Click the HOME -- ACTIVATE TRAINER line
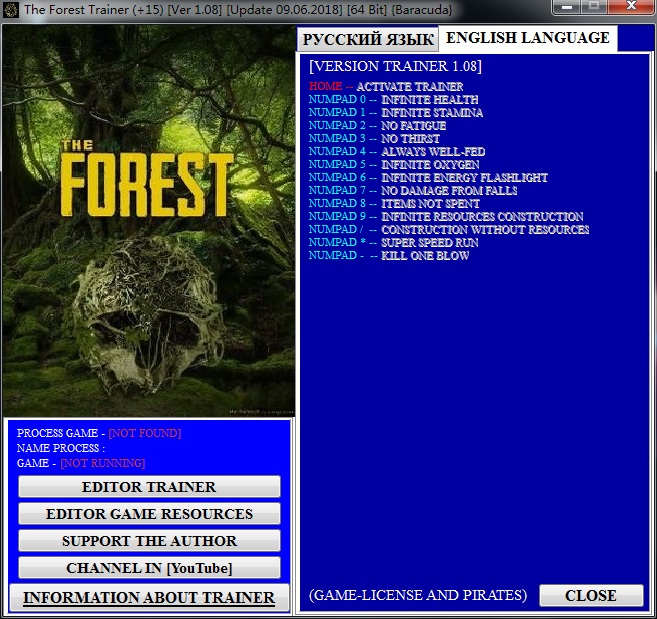 tap(386, 87)
